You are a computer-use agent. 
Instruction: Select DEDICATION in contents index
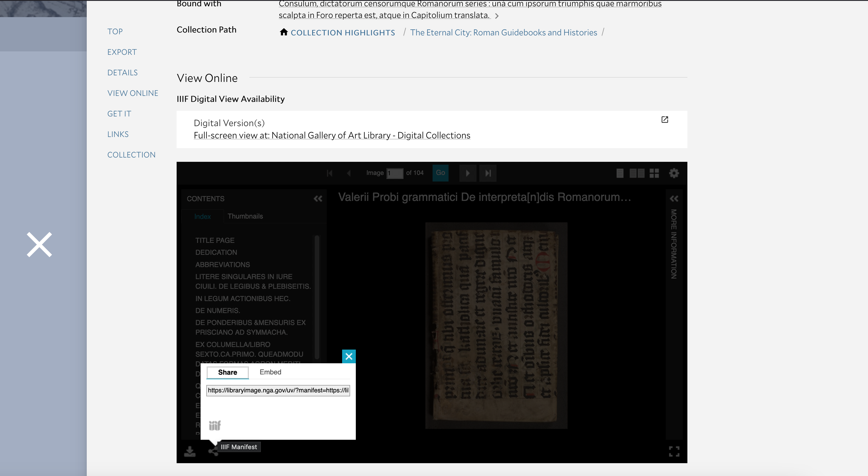[x=216, y=253]
